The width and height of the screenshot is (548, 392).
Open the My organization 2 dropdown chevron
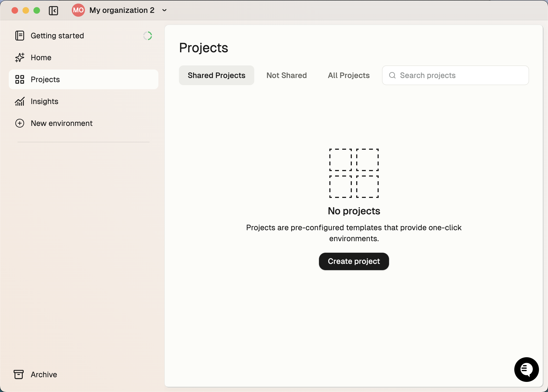tap(164, 10)
